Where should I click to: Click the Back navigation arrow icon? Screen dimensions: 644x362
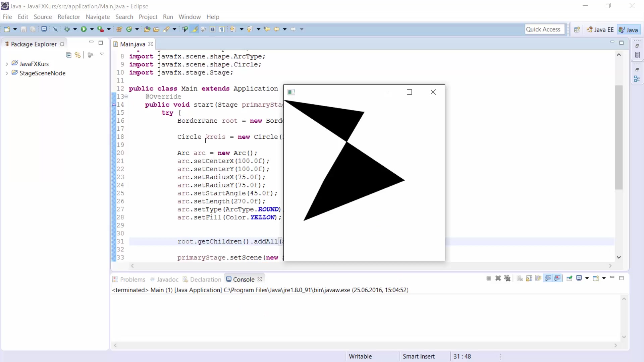[276, 29]
